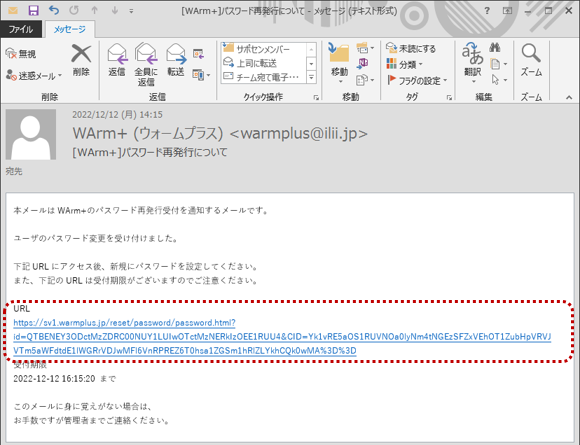Mark message unread with 未読にする

(411, 48)
